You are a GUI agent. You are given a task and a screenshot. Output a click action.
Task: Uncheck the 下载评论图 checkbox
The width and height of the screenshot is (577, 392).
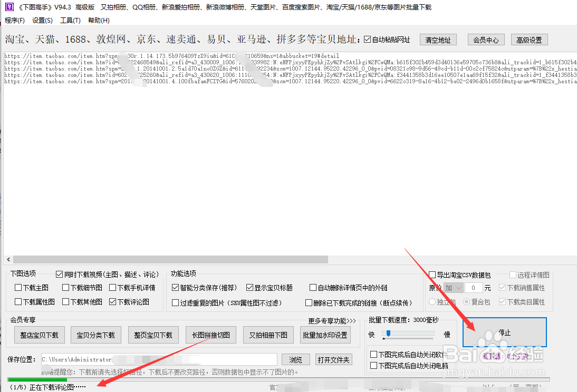[x=112, y=302]
